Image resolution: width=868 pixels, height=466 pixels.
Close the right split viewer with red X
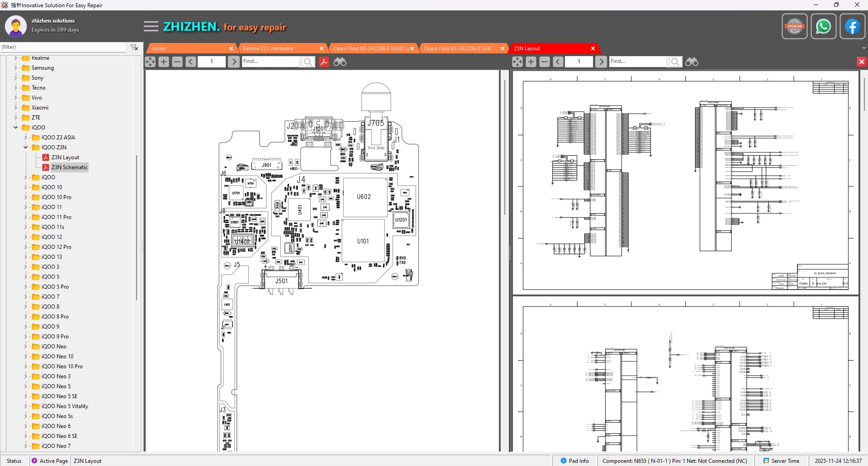(862, 62)
